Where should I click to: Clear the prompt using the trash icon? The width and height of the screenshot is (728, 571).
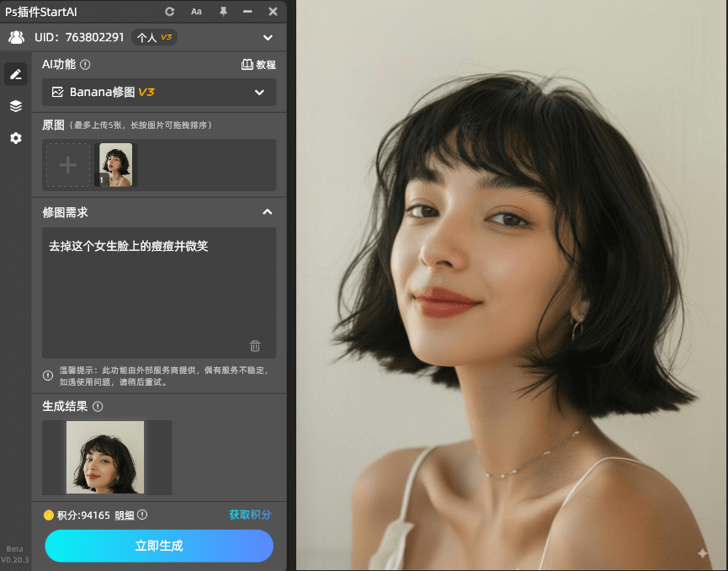click(x=255, y=345)
